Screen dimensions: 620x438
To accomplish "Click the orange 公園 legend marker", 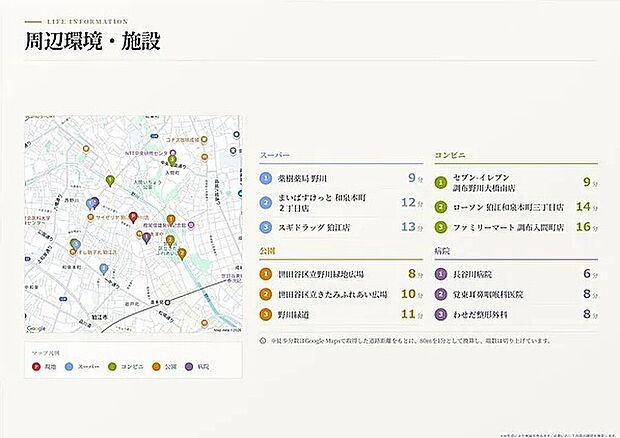I will pyautogui.click(x=156, y=367).
